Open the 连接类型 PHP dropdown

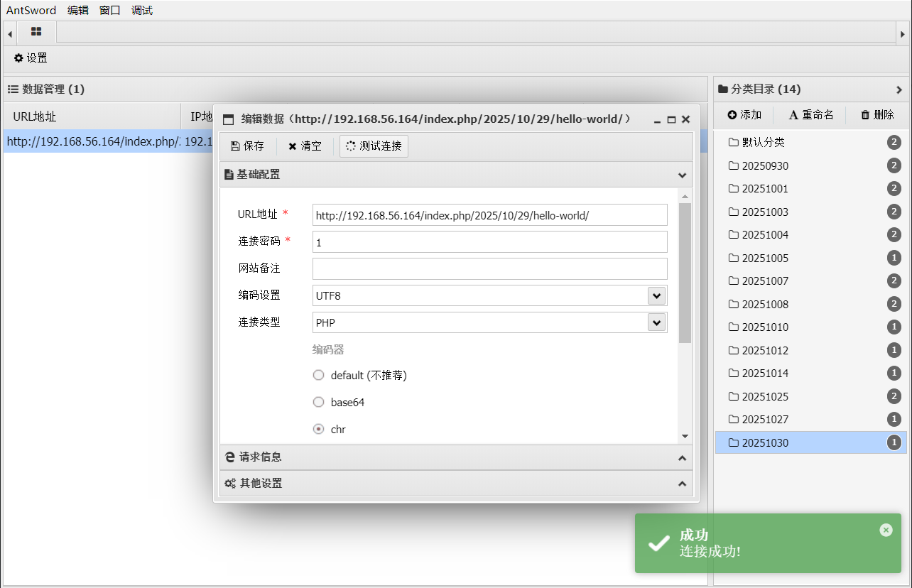656,322
